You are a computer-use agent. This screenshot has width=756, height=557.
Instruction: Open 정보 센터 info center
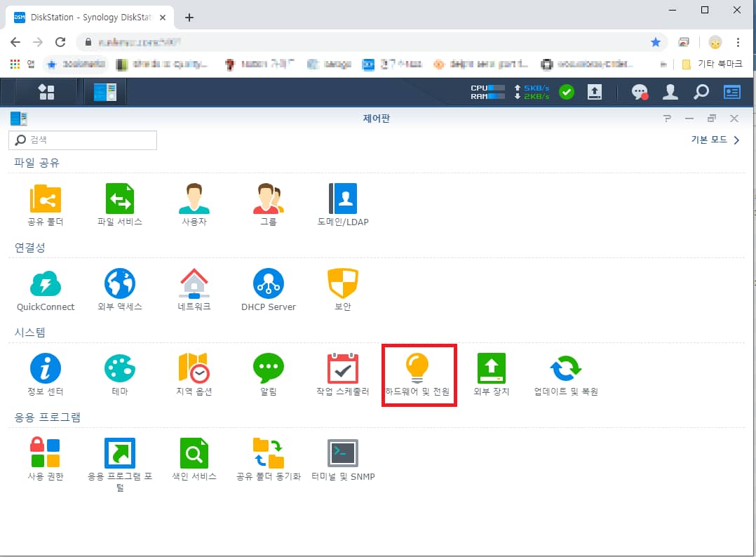coord(46,368)
